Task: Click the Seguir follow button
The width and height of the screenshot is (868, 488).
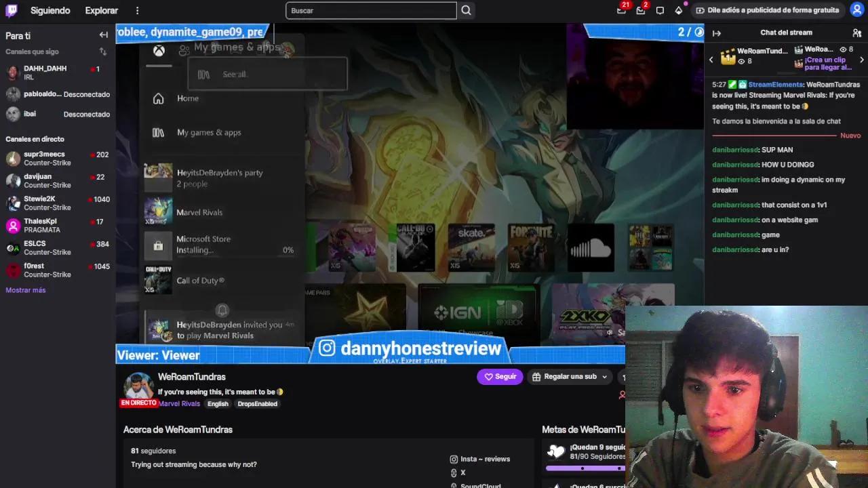Action: click(500, 377)
